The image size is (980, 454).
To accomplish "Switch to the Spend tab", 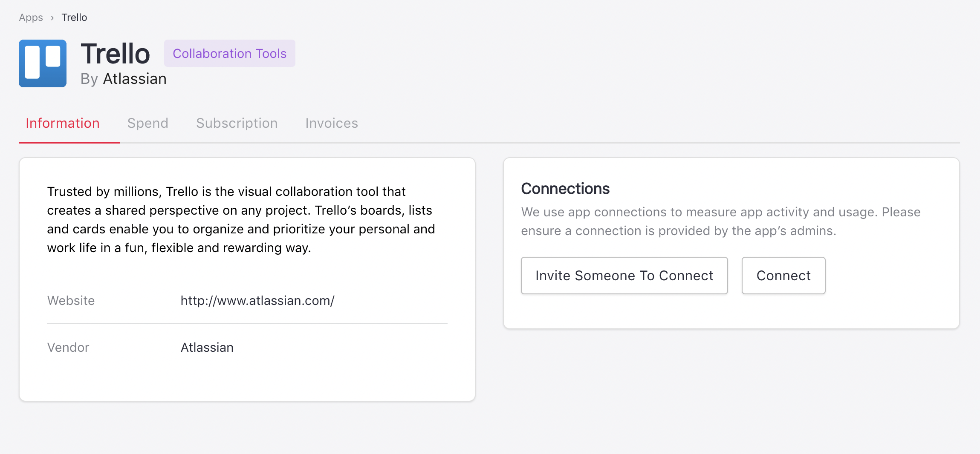I will (x=147, y=123).
